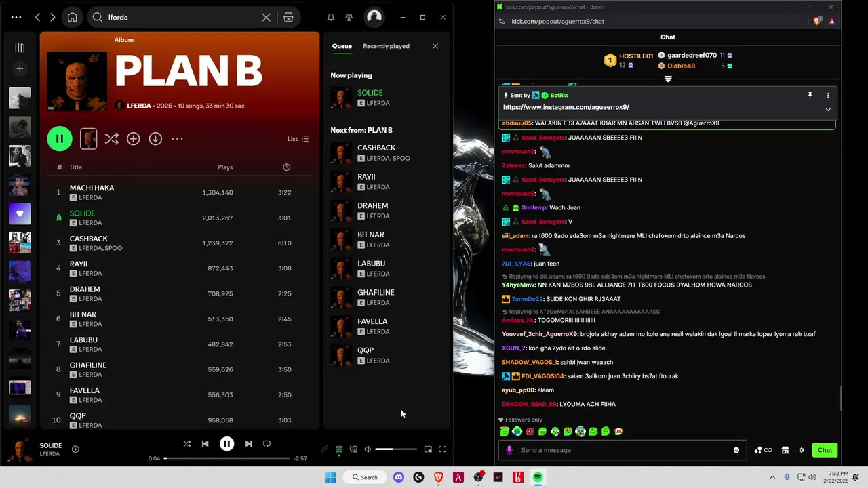Pause playback in bottom player bar
The height and width of the screenshot is (488, 868).
pyautogui.click(x=226, y=444)
